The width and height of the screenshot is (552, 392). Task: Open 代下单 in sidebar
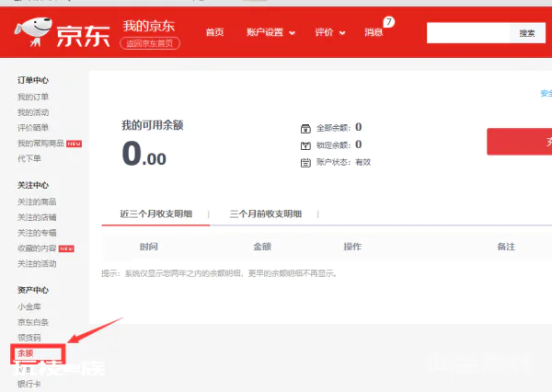(x=29, y=158)
